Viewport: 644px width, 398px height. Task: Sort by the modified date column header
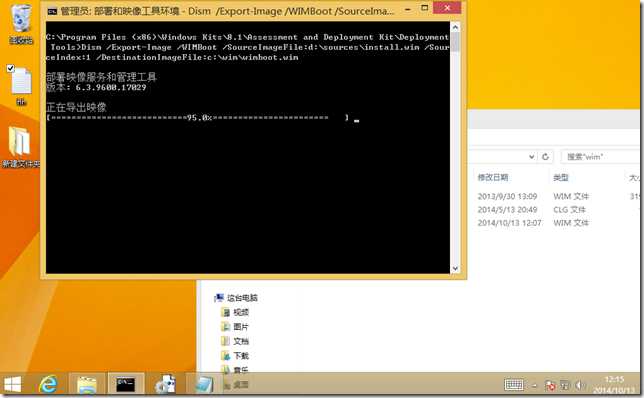coord(493,177)
